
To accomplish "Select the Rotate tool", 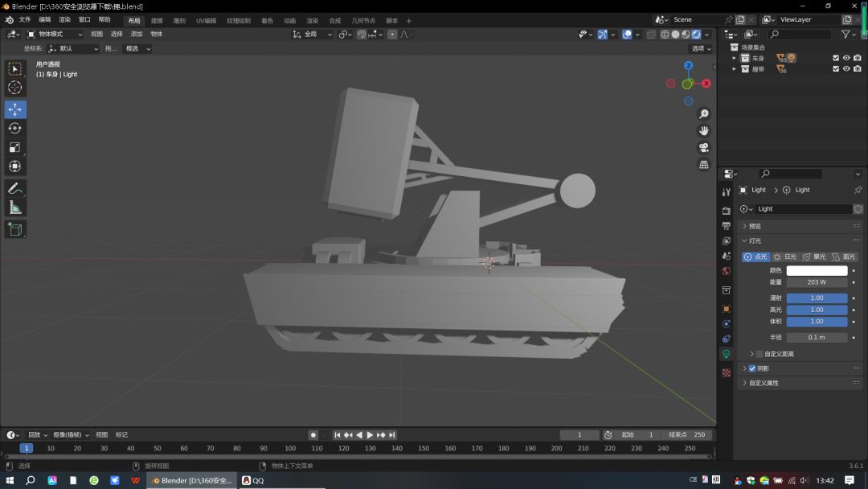I will [15, 129].
